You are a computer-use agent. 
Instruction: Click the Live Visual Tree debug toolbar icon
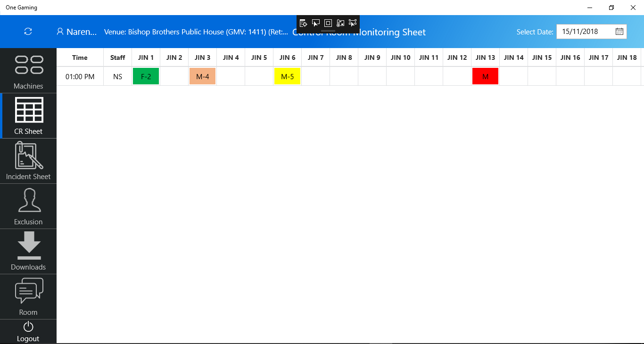[304, 23]
